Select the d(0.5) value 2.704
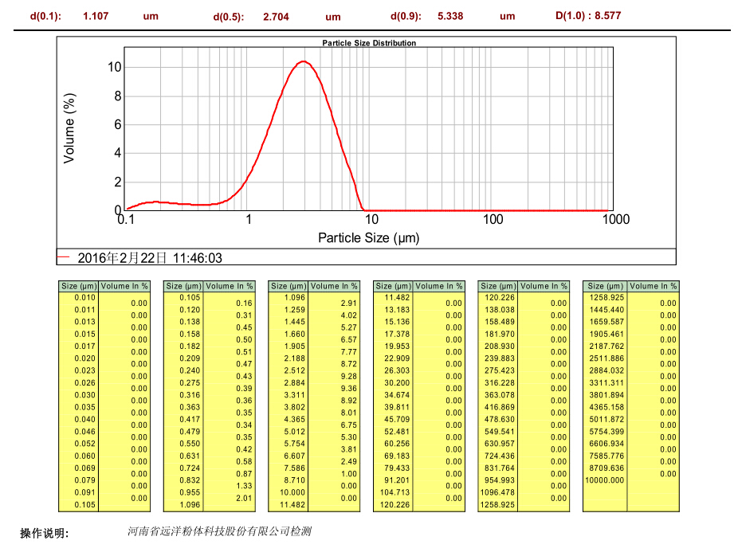 [277, 17]
